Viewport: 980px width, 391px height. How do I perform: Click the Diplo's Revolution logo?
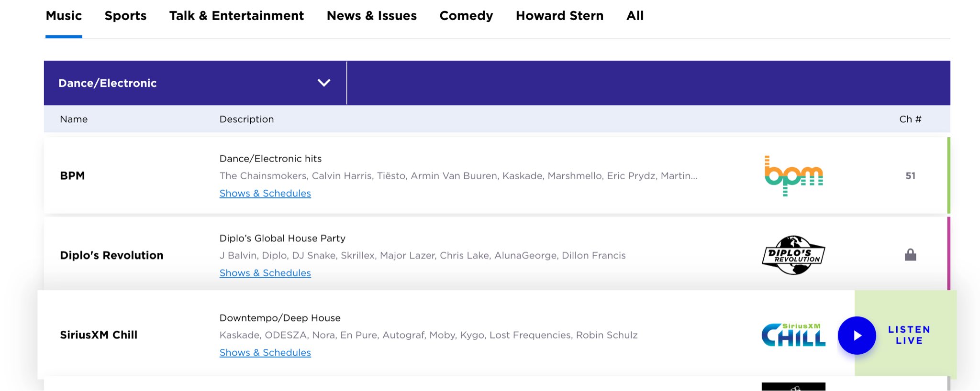point(793,255)
